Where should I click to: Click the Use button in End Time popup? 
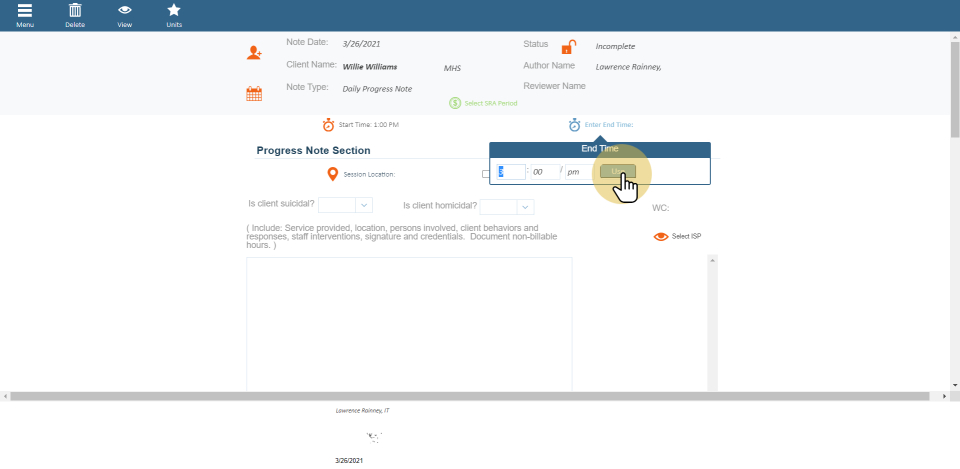617,172
